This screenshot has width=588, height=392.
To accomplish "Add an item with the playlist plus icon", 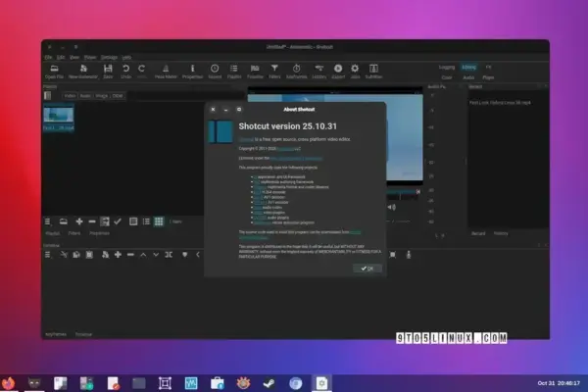I will pos(79,221).
